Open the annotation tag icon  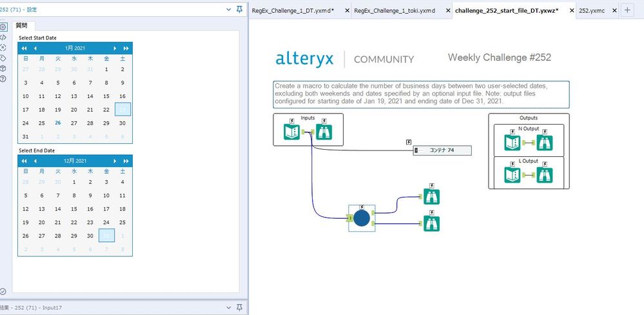coord(3,58)
